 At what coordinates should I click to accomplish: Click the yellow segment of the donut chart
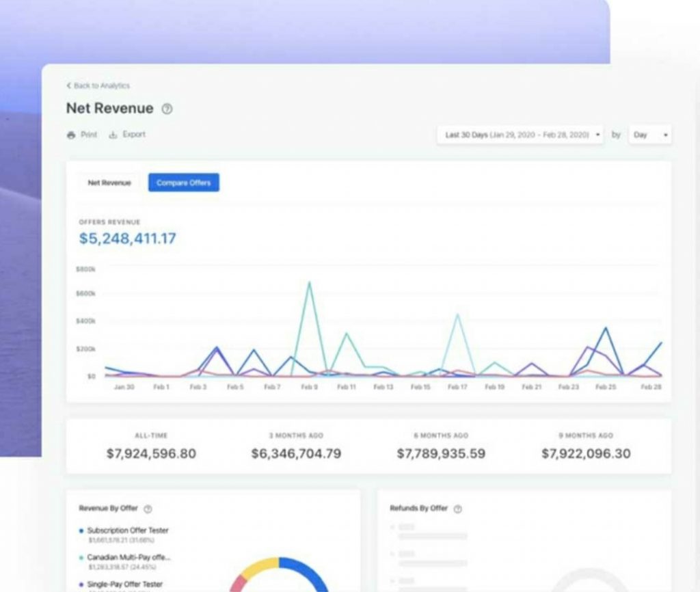258,566
